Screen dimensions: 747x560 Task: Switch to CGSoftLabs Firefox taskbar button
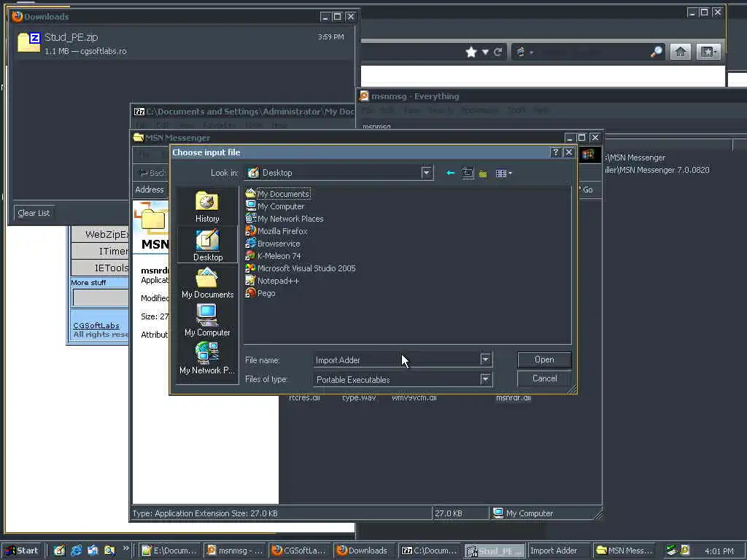tap(300, 551)
